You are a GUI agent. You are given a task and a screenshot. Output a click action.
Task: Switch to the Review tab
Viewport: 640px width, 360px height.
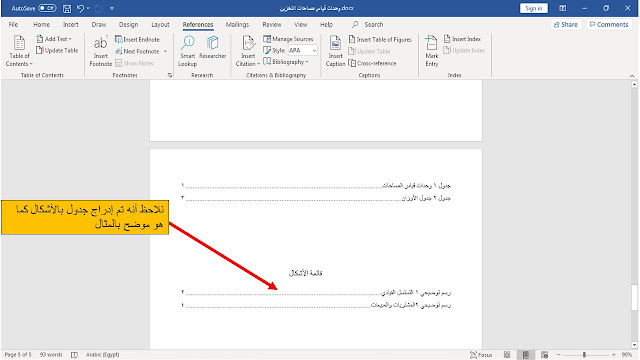coord(272,24)
